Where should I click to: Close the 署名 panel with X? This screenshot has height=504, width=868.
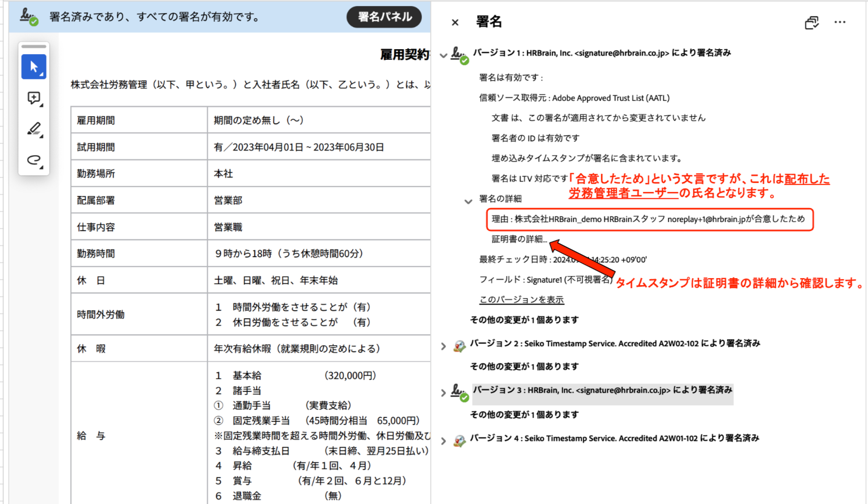click(x=455, y=22)
